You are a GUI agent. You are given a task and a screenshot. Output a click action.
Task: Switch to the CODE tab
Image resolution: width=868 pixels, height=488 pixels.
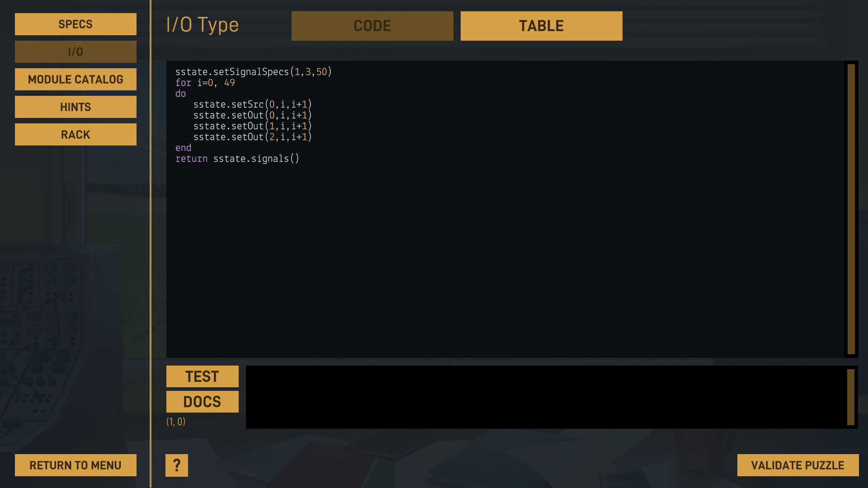coord(372,25)
